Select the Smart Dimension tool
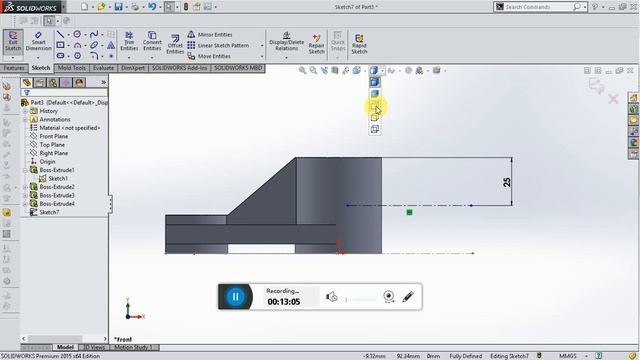640x360 pixels. coord(38,41)
